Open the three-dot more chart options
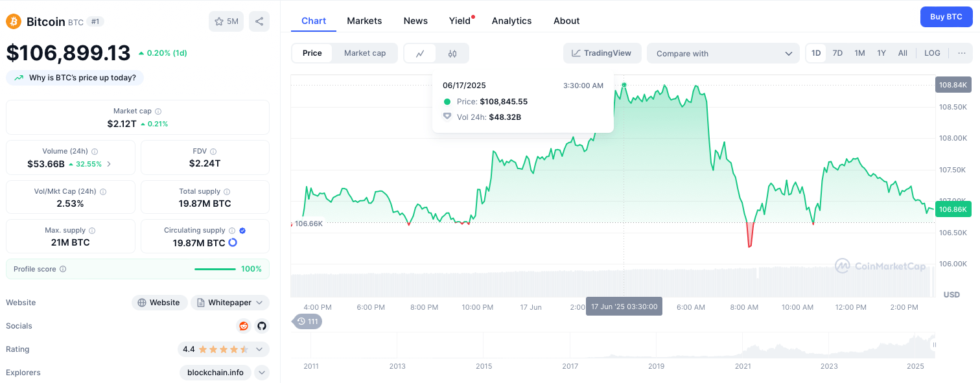Screen dimensions: 980x383 pyautogui.click(x=962, y=53)
